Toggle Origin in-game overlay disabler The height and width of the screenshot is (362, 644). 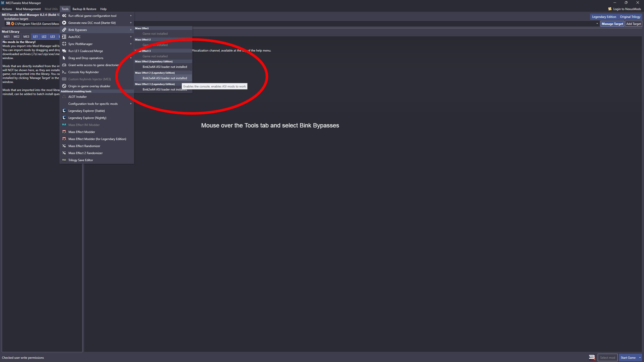click(x=89, y=86)
